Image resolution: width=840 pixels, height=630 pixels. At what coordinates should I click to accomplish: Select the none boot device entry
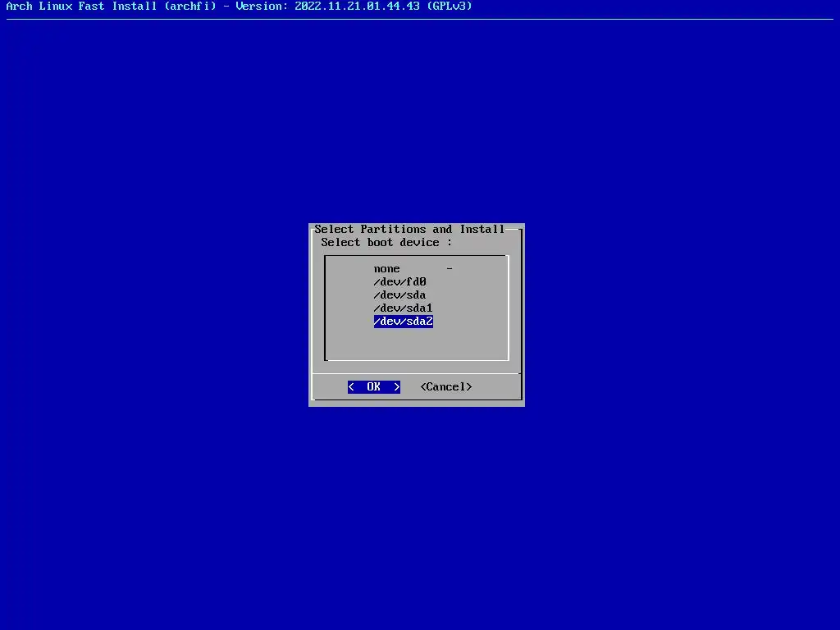(x=387, y=269)
